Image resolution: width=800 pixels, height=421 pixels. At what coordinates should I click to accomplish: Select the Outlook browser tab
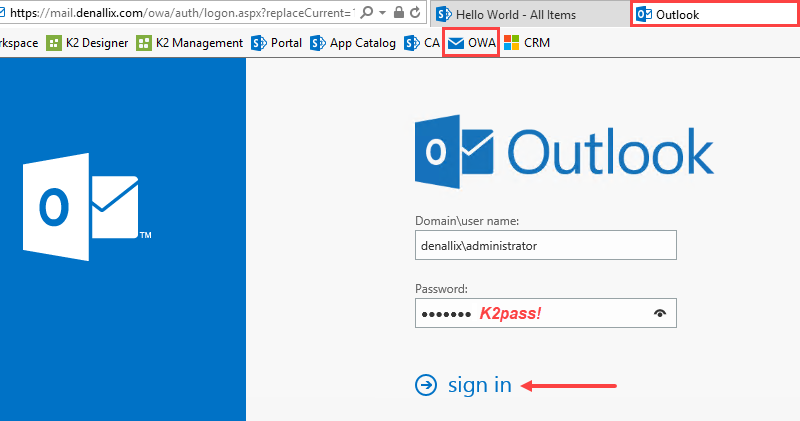(x=715, y=14)
